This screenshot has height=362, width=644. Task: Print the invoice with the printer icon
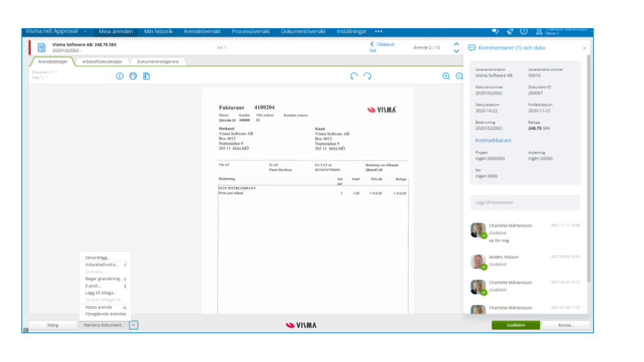click(x=133, y=76)
